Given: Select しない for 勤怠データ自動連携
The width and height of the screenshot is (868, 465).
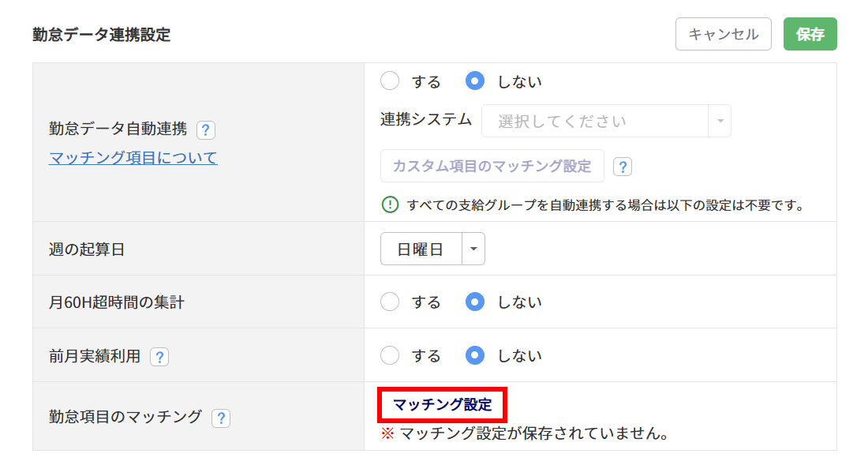Looking at the screenshot, I should [475, 81].
